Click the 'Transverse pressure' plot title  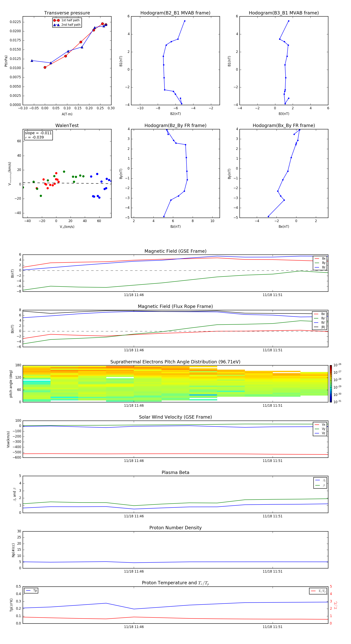67,13
